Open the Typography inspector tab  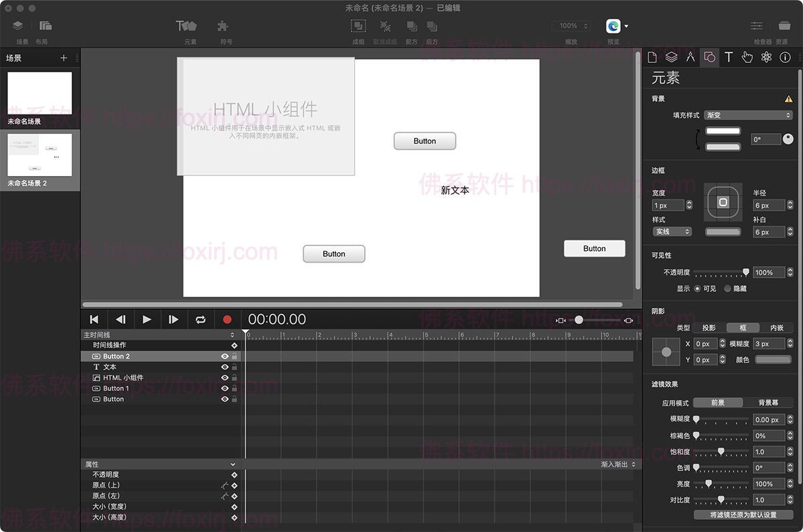point(729,58)
